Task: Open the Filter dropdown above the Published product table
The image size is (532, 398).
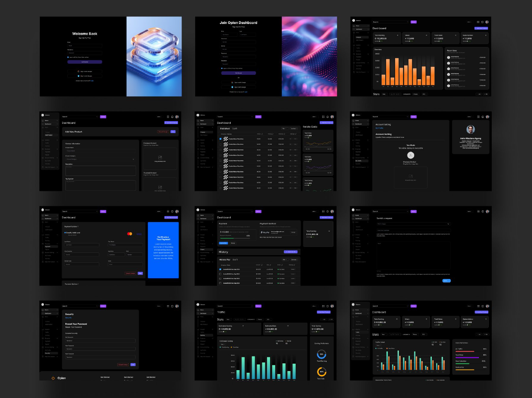Action: coord(285,128)
